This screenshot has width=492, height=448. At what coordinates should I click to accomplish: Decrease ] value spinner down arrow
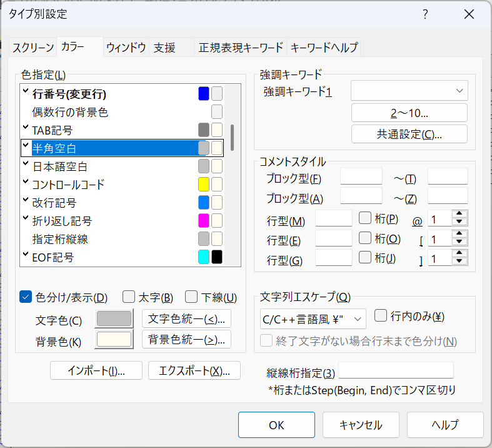coord(459,261)
